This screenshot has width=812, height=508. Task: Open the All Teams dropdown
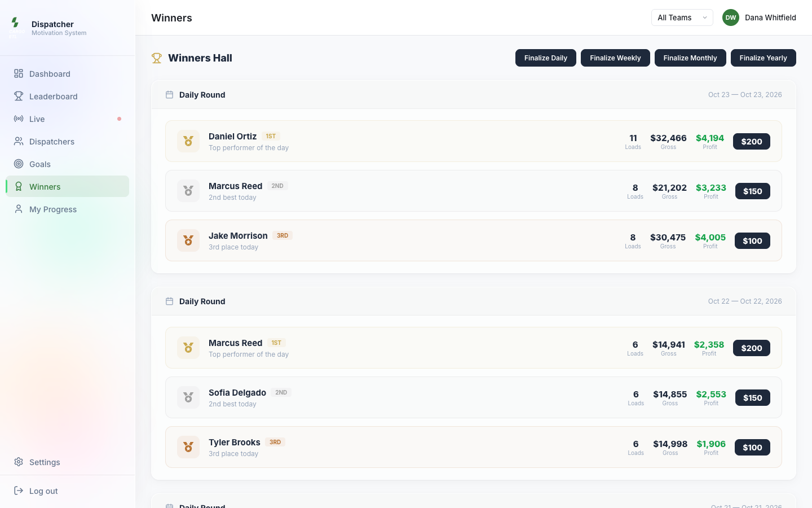point(682,17)
